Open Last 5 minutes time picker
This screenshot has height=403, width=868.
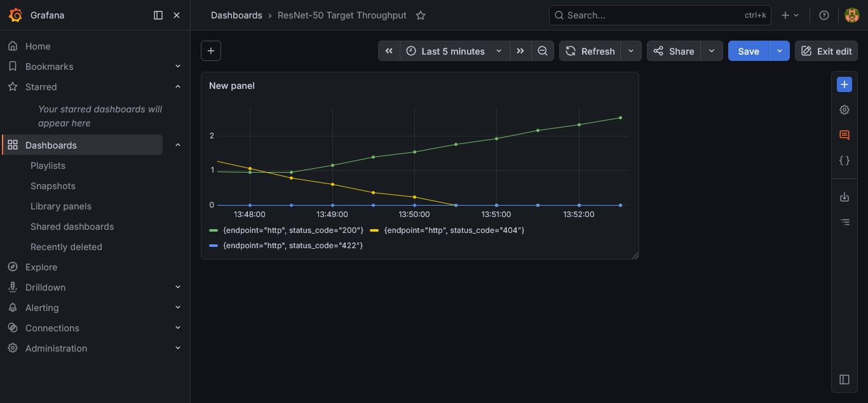(454, 51)
